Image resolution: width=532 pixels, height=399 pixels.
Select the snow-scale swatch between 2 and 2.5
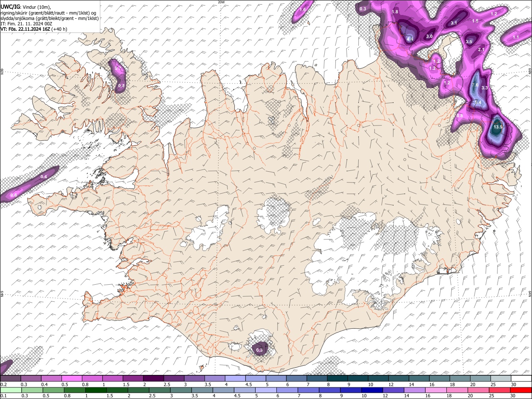coord(153,378)
